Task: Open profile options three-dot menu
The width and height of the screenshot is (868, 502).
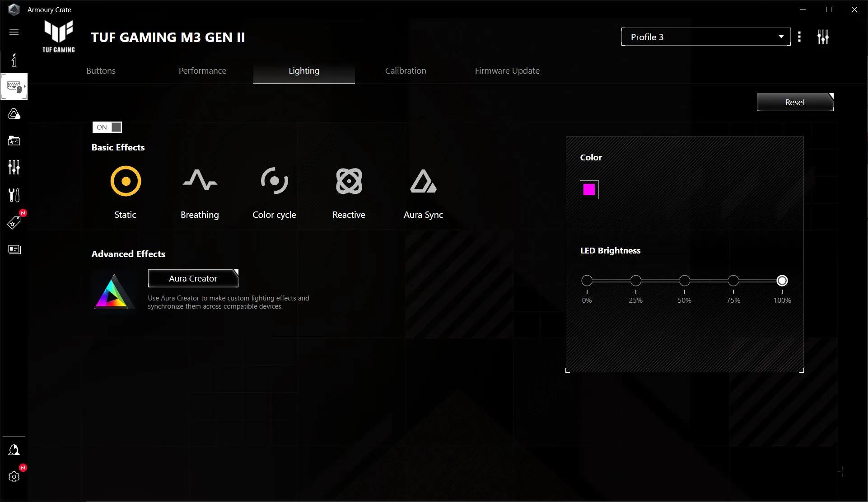Action: click(799, 37)
